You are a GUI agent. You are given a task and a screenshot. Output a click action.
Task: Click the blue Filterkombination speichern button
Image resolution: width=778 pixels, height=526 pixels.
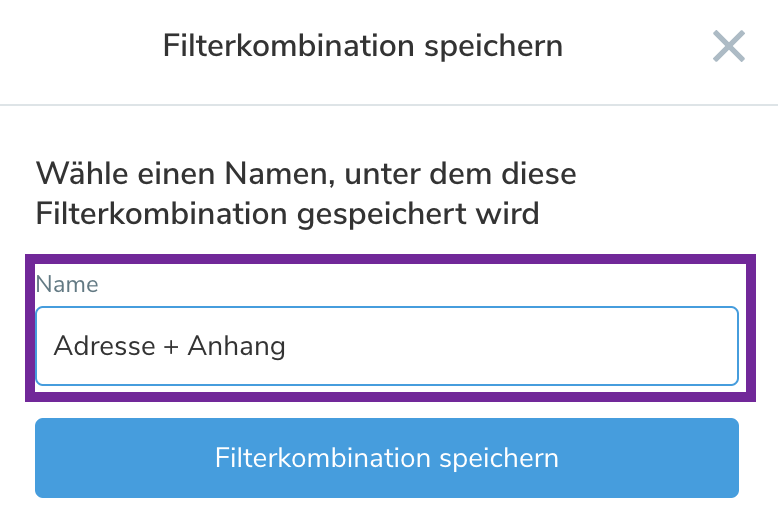(386, 458)
